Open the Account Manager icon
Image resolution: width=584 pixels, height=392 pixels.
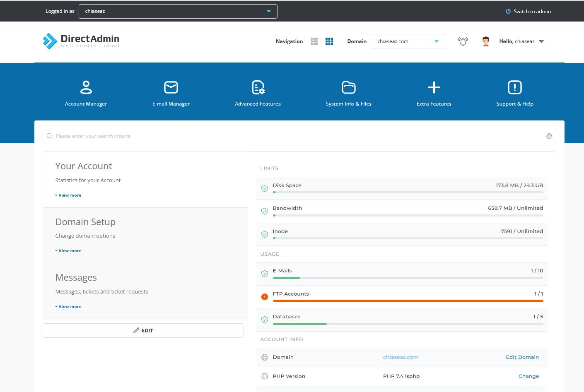pyautogui.click(x=86, y=87)
